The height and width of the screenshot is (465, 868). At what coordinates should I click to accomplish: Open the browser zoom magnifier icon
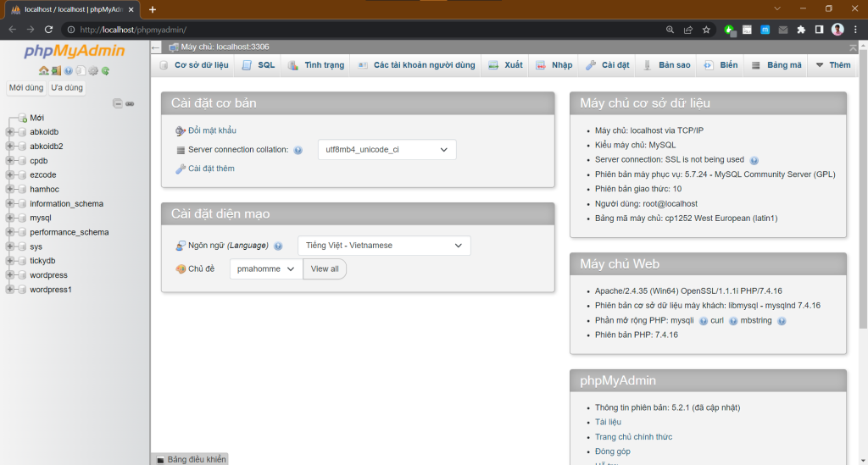tap(670, 30)
